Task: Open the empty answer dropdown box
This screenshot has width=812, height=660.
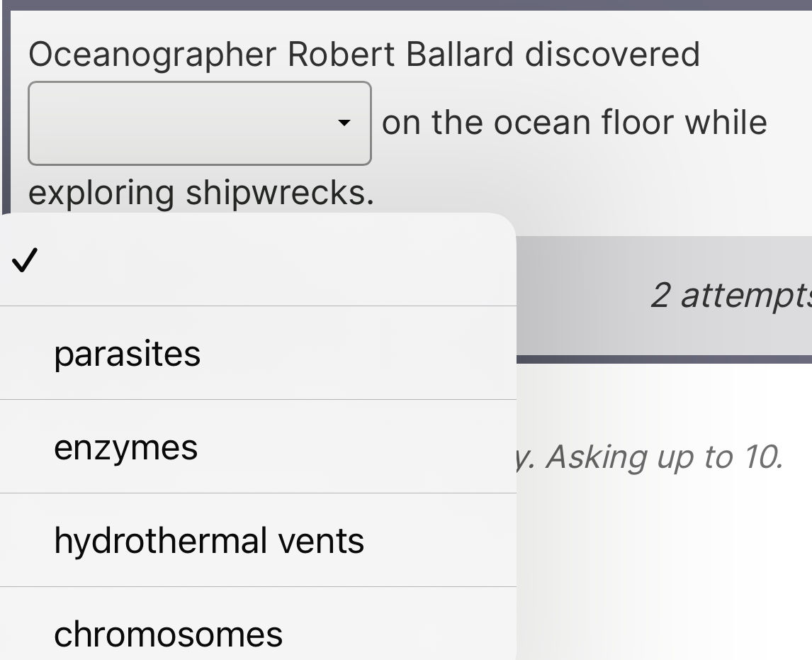Action: [199, 123]
